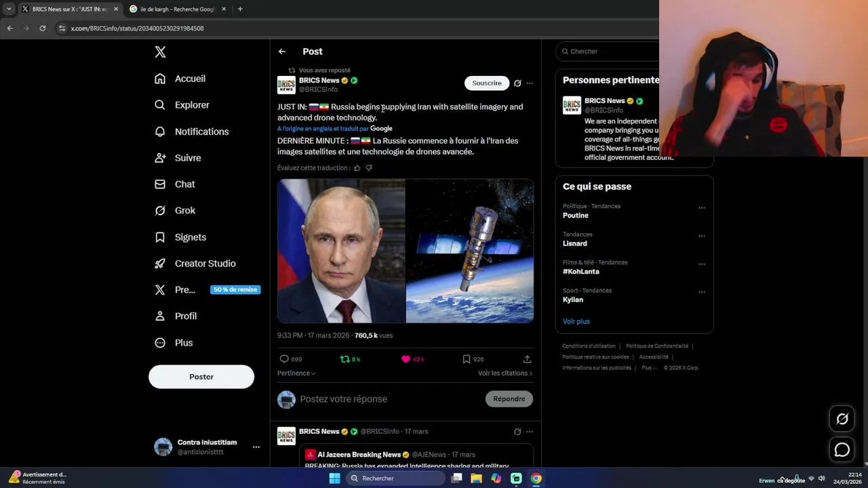Click Grok icon on the second BRICS post
Image resolution: width=868 pixels, height=488 pixels.
point(517,432)
